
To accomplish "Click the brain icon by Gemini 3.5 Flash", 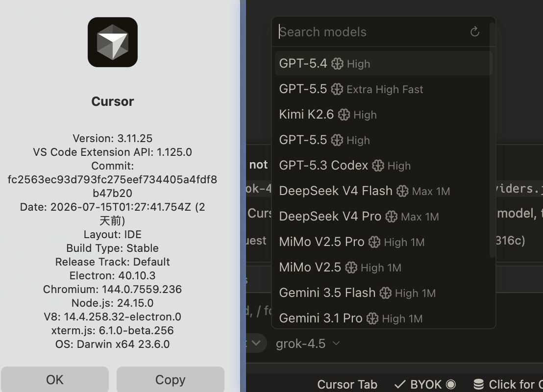I will pyautogui.click(x=385, y=293).
